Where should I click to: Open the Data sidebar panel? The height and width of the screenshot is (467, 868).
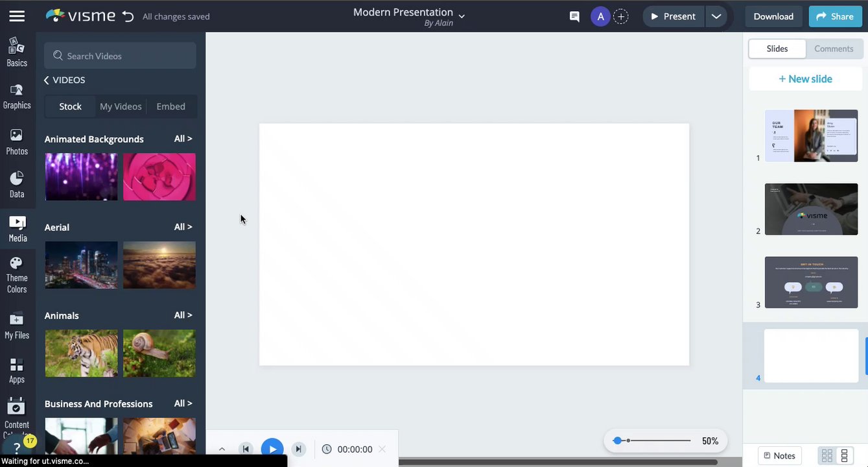pyautogui.click(x=17, y=184)
